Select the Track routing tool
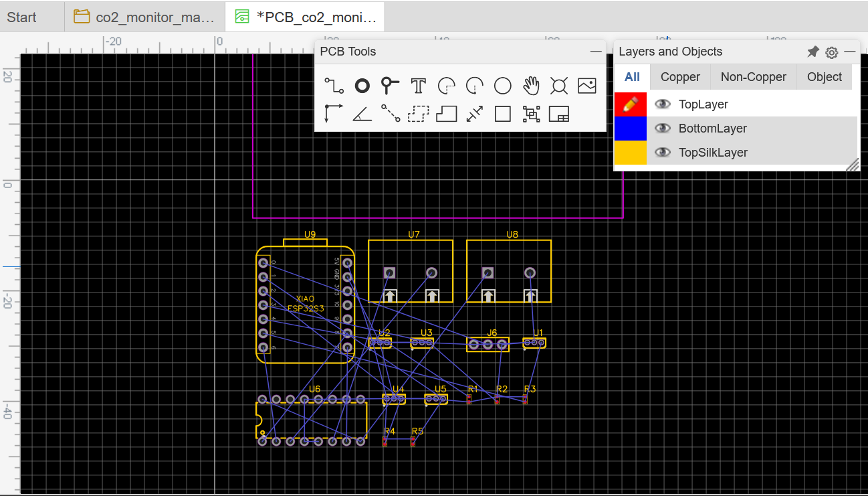 coord(334,86)
